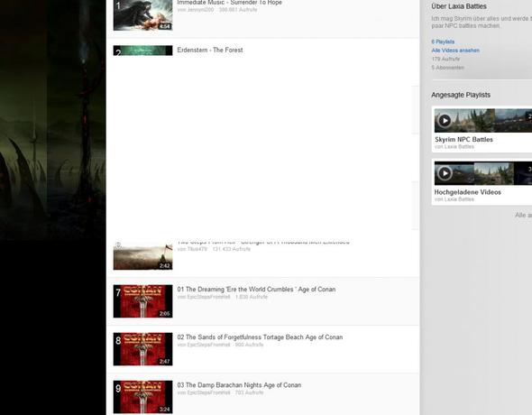Click von Laxia Battles under Hochgeladene Videos
Image resolution: width=532 pixels, height=415 pixels.
(454, 199)
